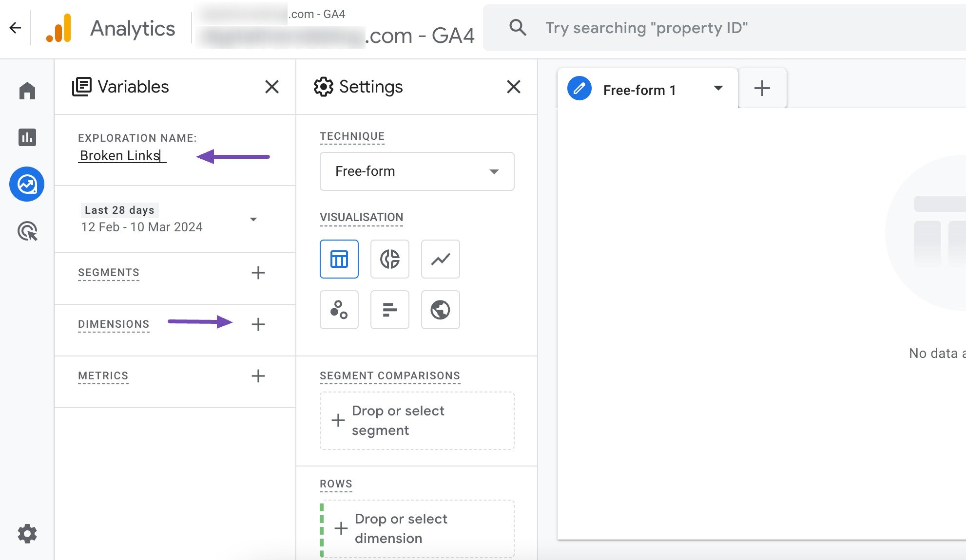Select the bar chart visualisation
The height and width of the screenshot is (560, 966).
389,310
